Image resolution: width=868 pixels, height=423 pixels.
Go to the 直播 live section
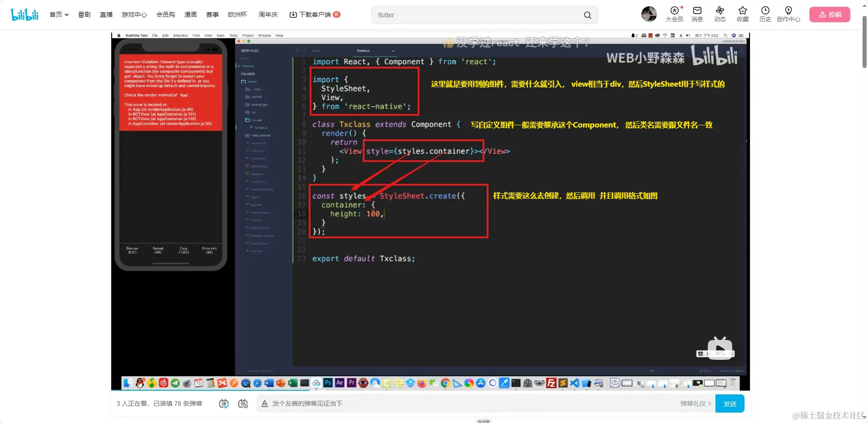point(106,15)
